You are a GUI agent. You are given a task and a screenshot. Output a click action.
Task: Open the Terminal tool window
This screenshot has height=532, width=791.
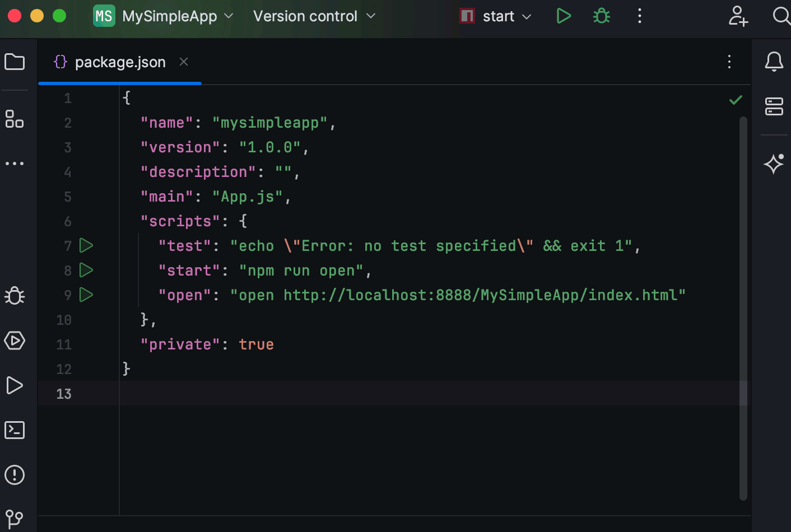(x=15, y=430)
